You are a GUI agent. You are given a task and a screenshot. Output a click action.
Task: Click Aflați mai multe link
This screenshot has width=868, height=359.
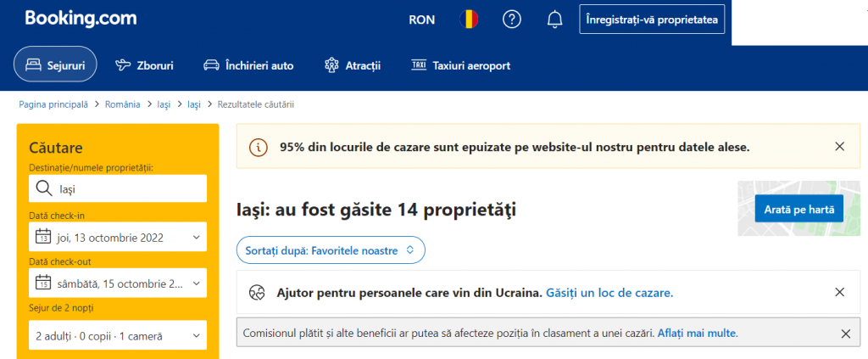(x=698, y=334)
